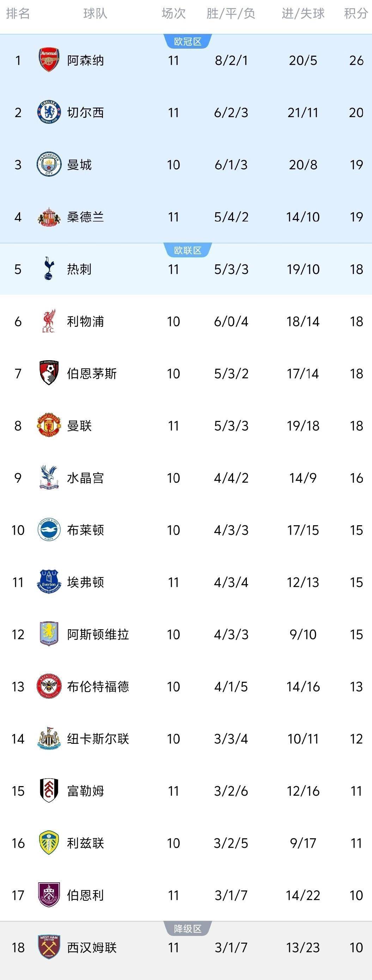Viewport: 372px width, 980px height.
Task: Tap the 胜/平/负 column header
Action: pos(231,14)
